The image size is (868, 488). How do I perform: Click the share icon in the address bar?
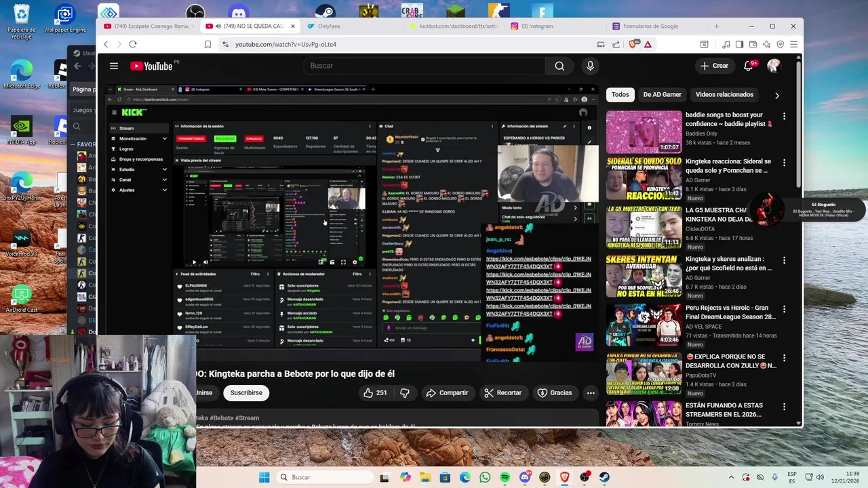click(x=616, y=44)
